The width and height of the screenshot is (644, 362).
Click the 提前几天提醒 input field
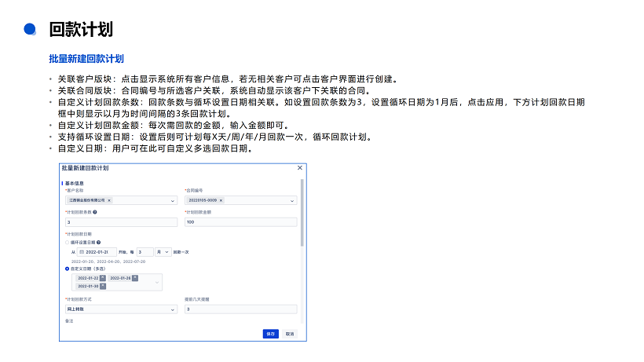tap(240, 309)
